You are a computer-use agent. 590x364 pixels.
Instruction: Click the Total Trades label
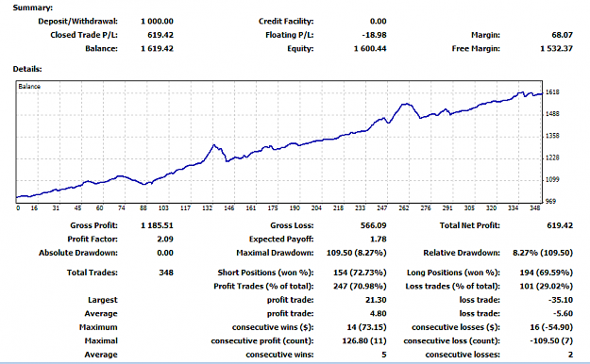pyautogui.click(x=93, y=273)
